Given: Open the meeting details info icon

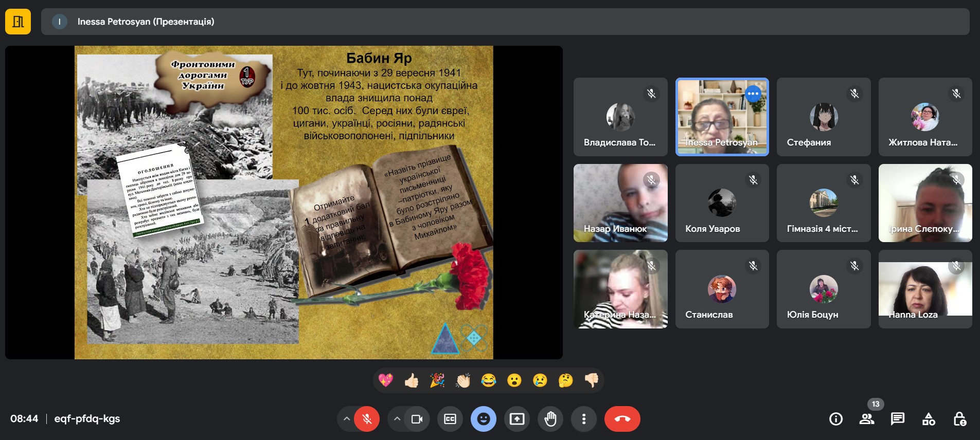Looking at the screenshot, I should coord(836,419).
